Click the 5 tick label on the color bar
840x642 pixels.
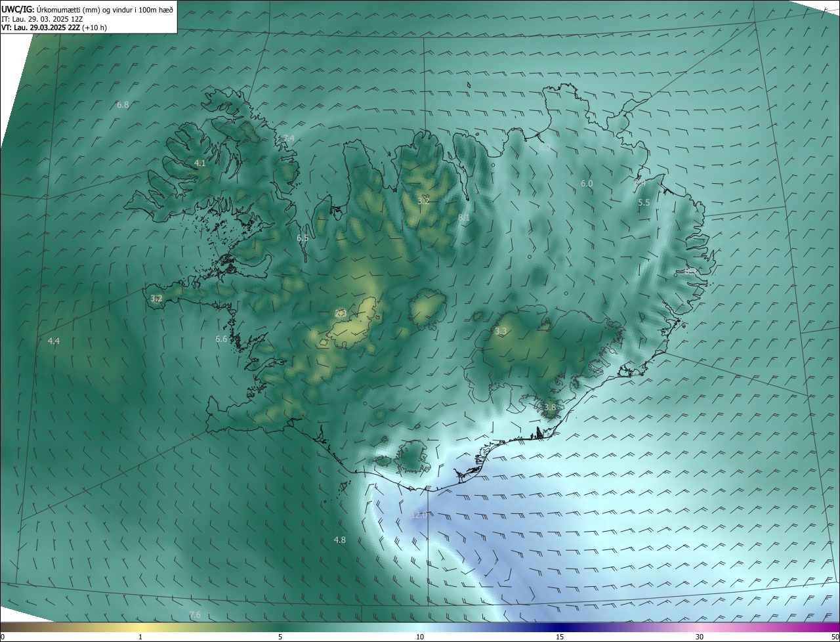click(280, 637)
